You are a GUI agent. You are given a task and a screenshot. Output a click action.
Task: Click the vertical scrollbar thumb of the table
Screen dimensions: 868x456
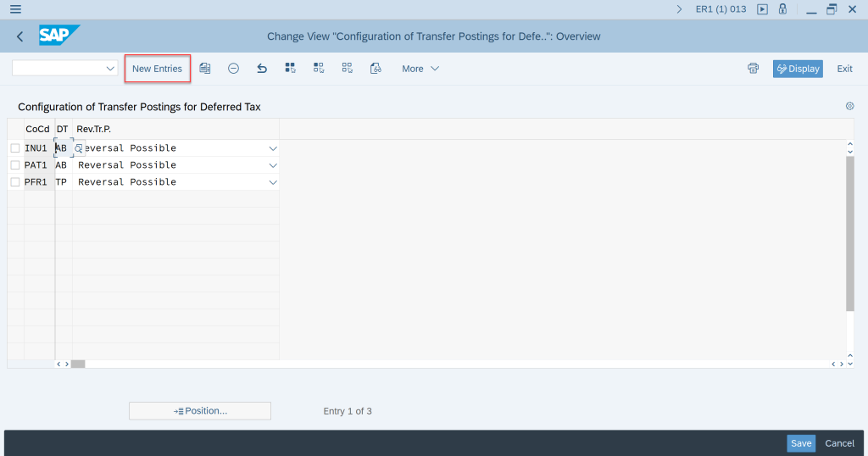point(850,234)
